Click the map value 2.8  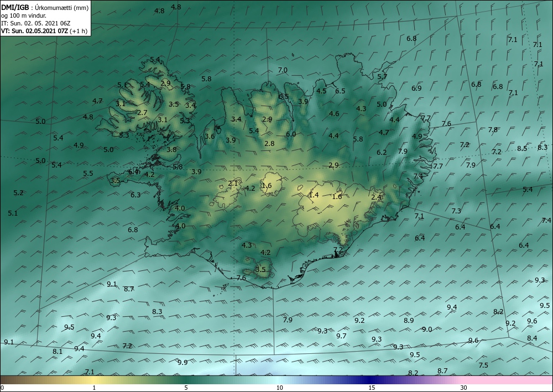point(269,143)
